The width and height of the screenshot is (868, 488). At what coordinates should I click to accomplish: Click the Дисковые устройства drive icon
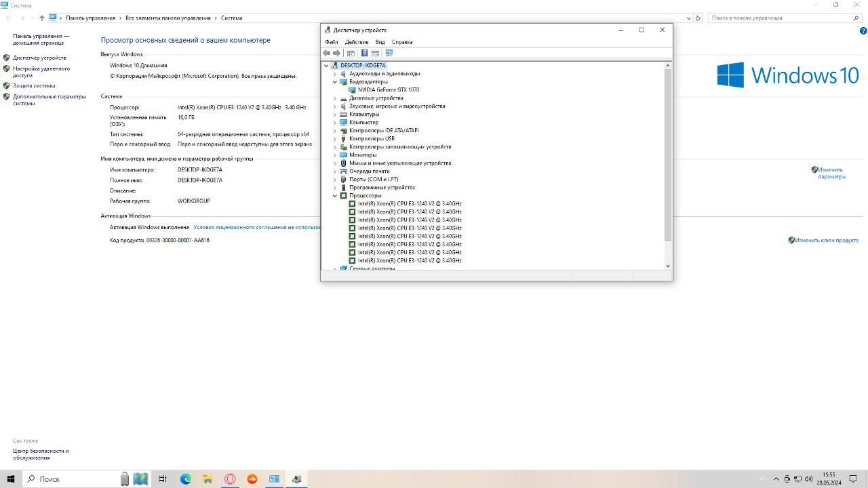343,98
